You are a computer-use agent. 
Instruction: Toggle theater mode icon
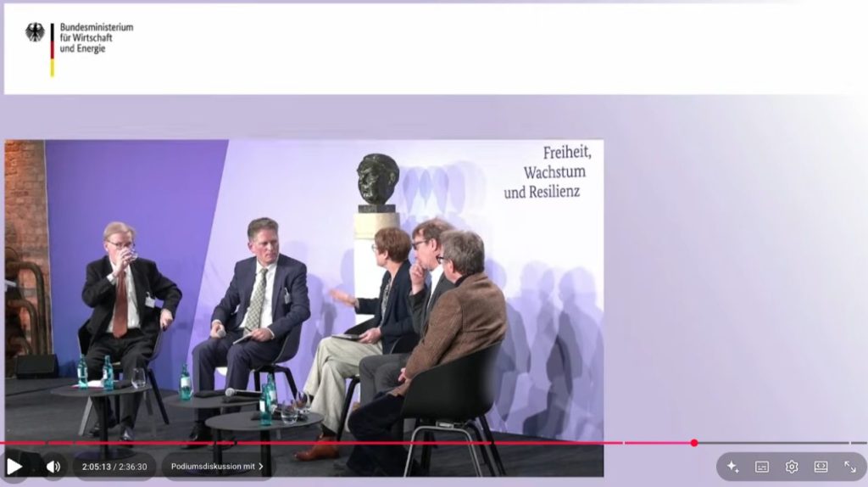pyautogui.click(x=821, y=467)
